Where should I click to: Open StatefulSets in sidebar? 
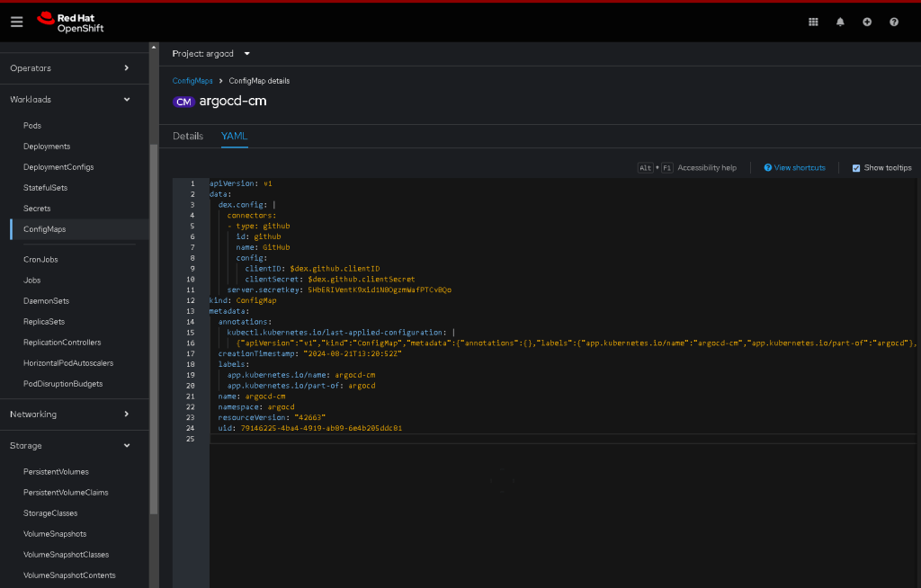coord(45,187)
